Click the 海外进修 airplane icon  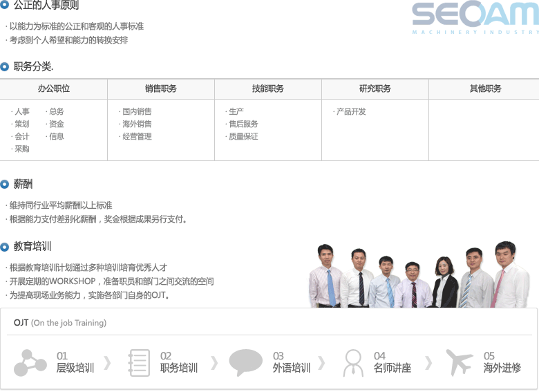[x=459, y=362]
